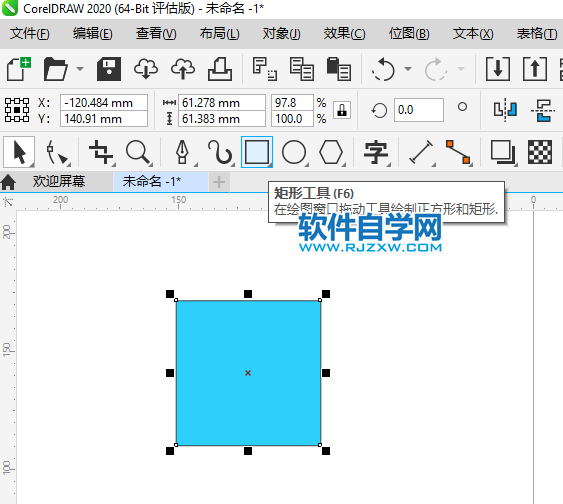The image size is (563, 504).
Task: Click the Export up-arrow icon
Action: [535, 69]
